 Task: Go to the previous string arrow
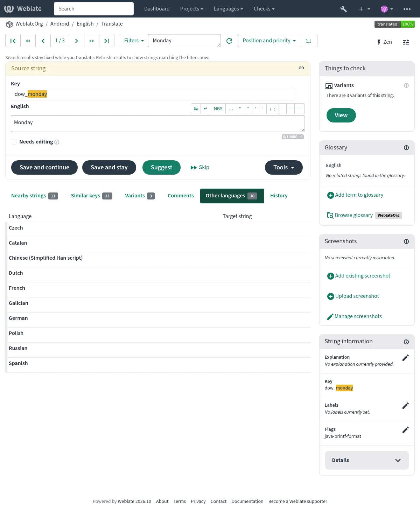click(43, 41)
